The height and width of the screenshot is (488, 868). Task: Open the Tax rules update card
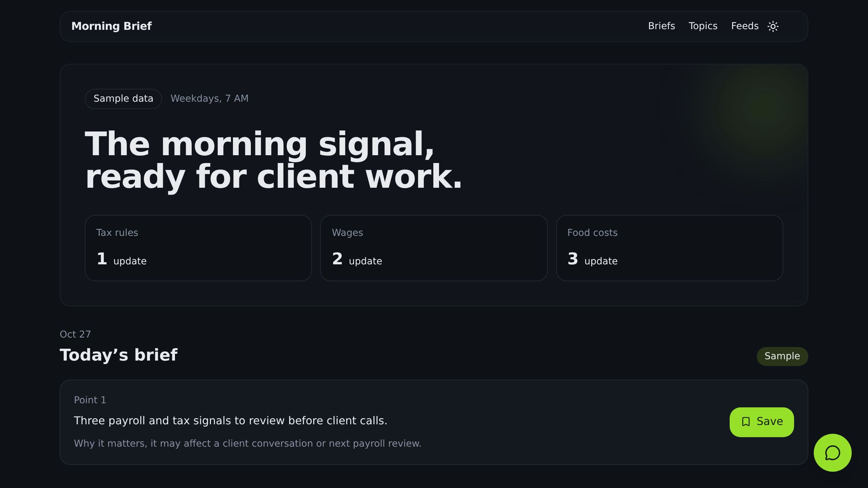click(198, 248)
